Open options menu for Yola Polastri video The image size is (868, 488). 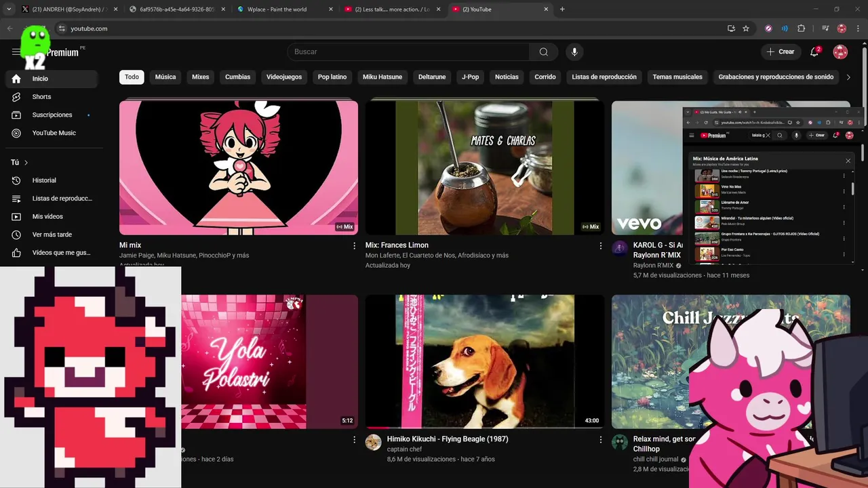(x=354, y=440)
